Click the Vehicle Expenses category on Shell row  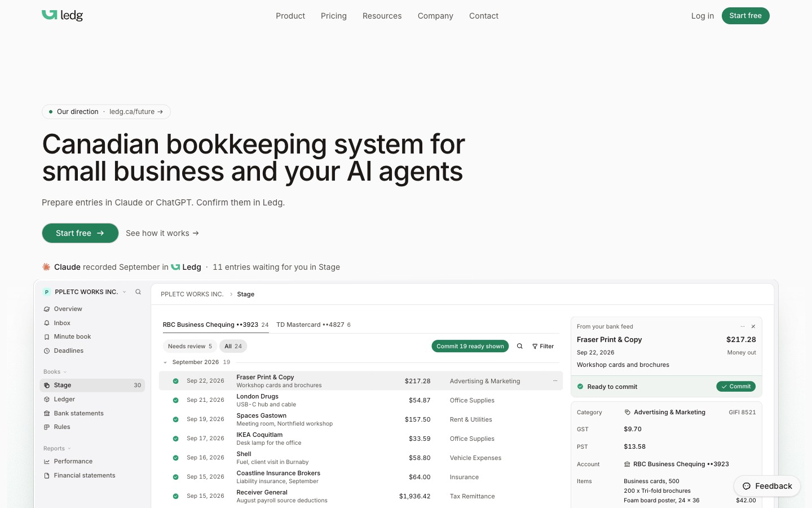pos(475,458)
